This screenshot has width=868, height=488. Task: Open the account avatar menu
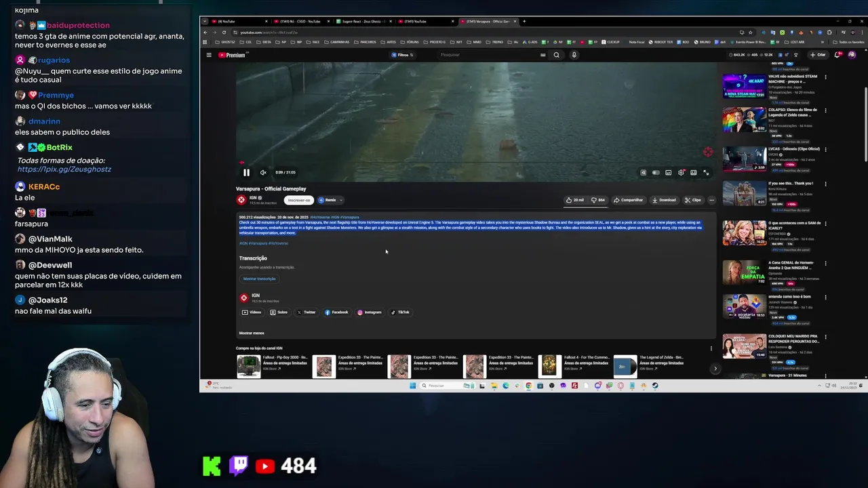852,55
